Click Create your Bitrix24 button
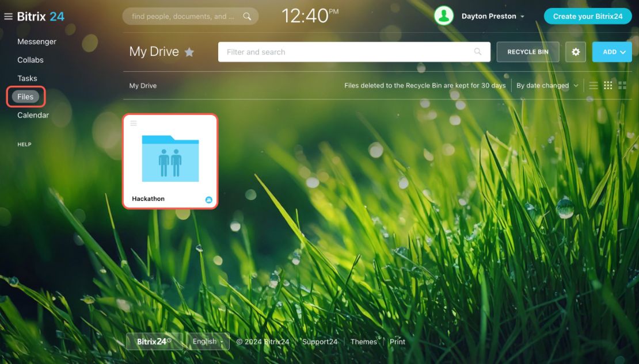Screen dimensions: 639x364 (588, 16)
